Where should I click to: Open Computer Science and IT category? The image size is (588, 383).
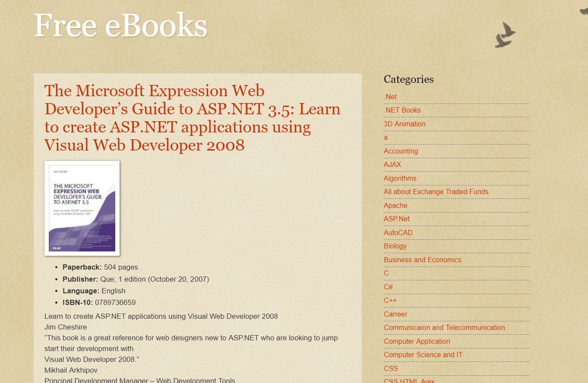(423, 355)
